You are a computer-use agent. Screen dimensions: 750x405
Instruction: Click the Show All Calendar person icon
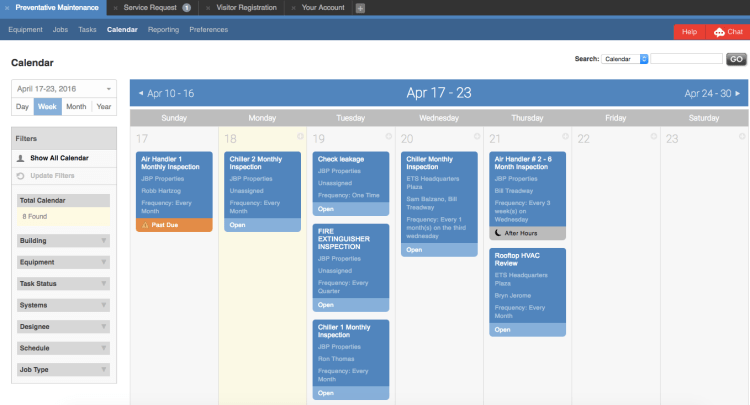20,158
